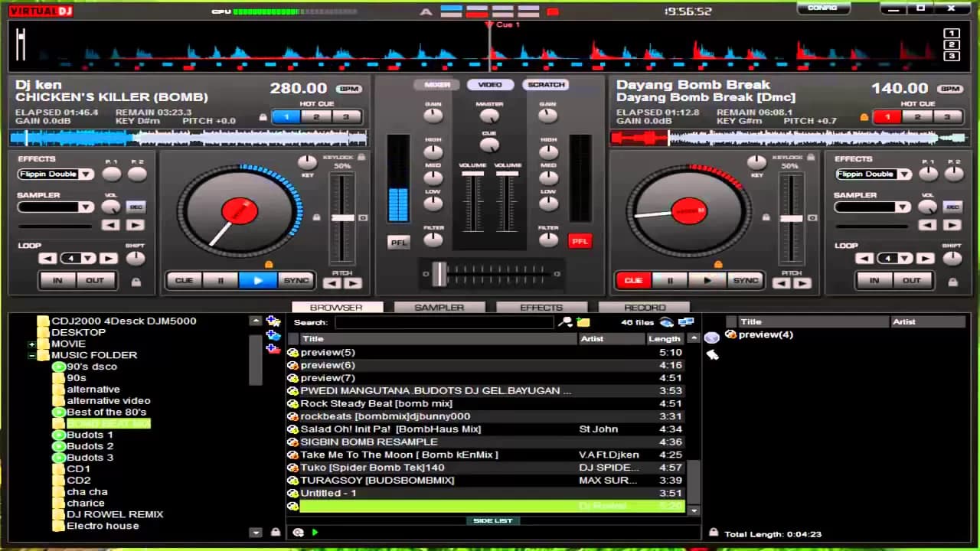Viewport: 980px width, 551px height.
Task: Open the right deck Sampler dropdown
Action: (x=903, y=207)
